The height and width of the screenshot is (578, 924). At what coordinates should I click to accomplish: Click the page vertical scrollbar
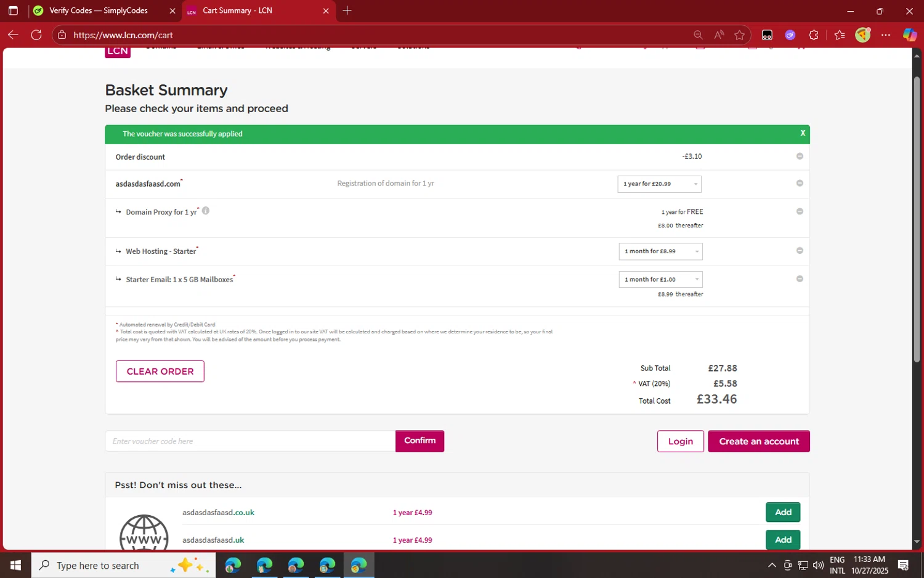(917, 219)
